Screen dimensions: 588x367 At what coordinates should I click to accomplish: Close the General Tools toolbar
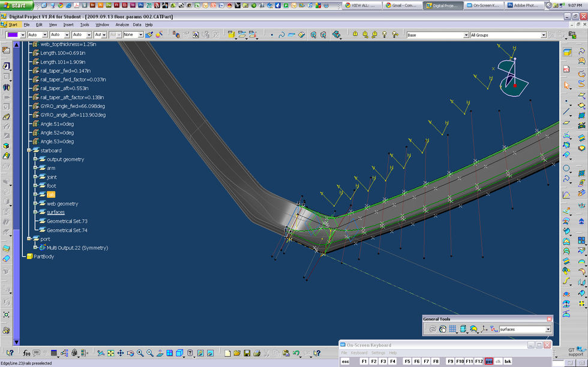549,319
